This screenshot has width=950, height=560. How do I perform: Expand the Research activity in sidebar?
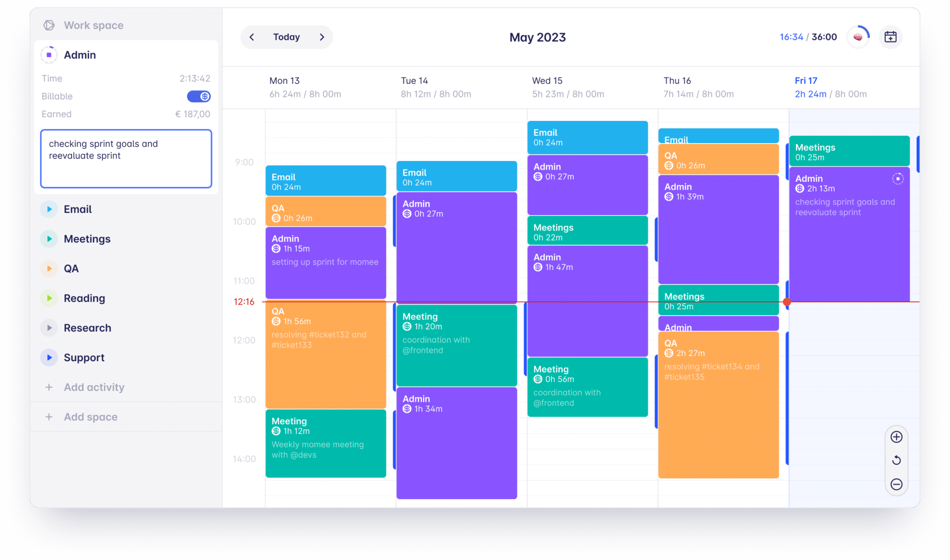coord(50,327)
